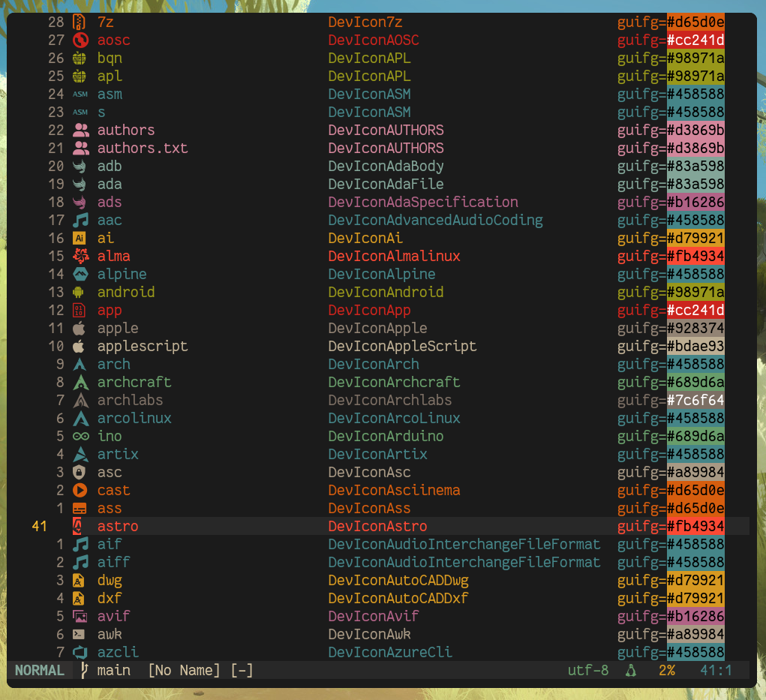
Task: Click the utf-8 encoding indicator
Action: [588, 670]
